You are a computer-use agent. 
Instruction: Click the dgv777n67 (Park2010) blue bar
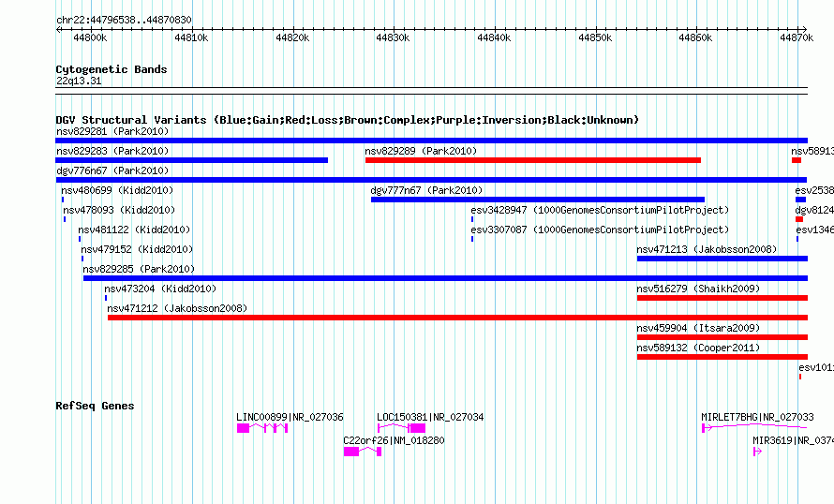point(538,200)
